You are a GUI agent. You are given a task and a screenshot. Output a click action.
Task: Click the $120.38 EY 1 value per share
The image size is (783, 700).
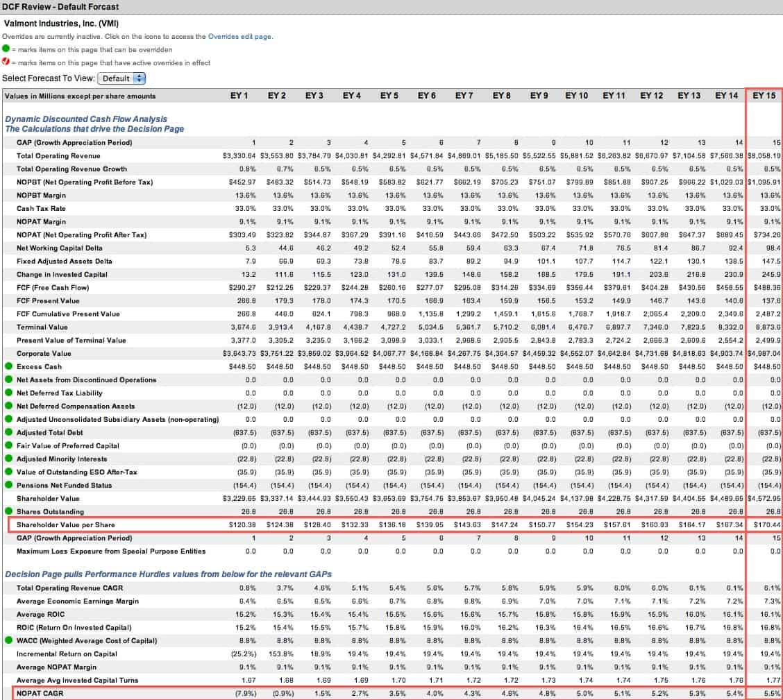(x=242, y=524)
